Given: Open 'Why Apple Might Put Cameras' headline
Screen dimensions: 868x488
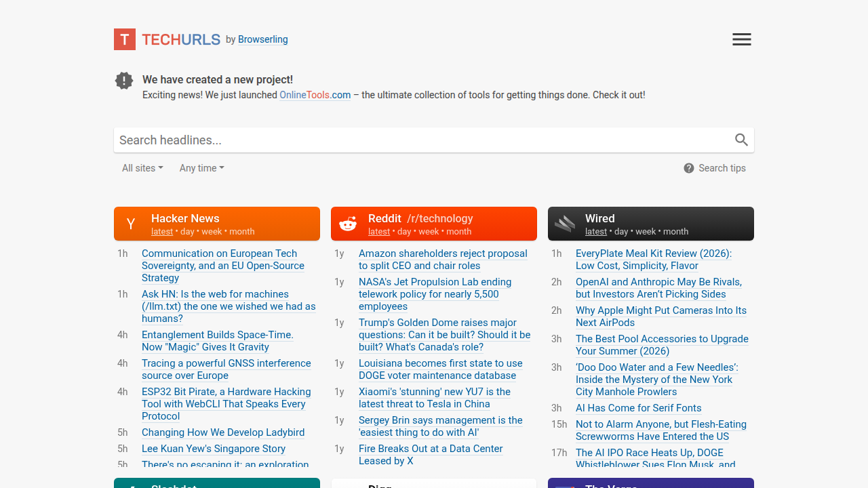Looking at the screenshot, I should click(661, 317).
